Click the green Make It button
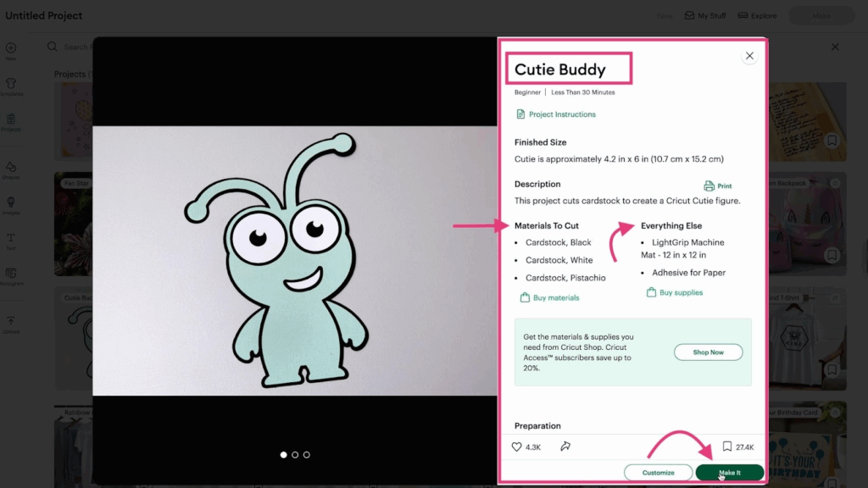The height and width of the screenshot is (488, 868). 730,473
